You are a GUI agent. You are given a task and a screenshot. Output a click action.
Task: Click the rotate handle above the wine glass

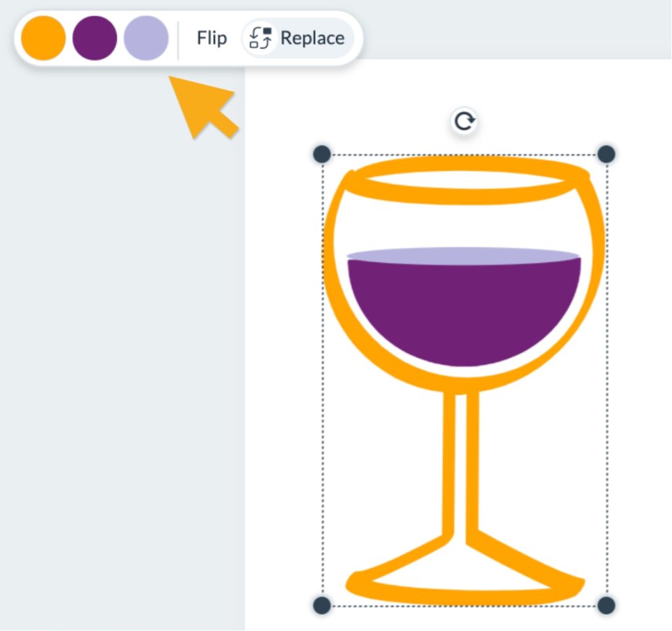[465, 121]
